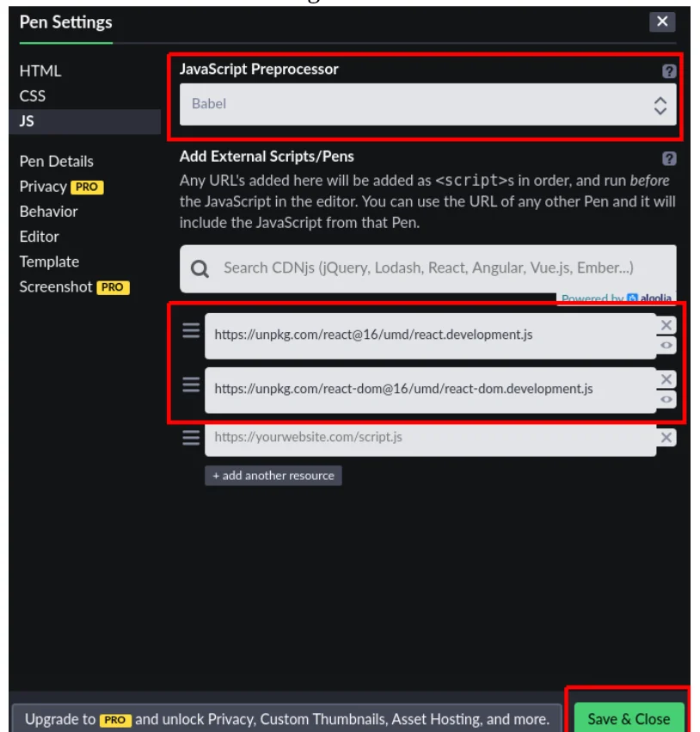Open the JavaScript Preprocessor help icon
700x732 pixels.
point(669,71)
